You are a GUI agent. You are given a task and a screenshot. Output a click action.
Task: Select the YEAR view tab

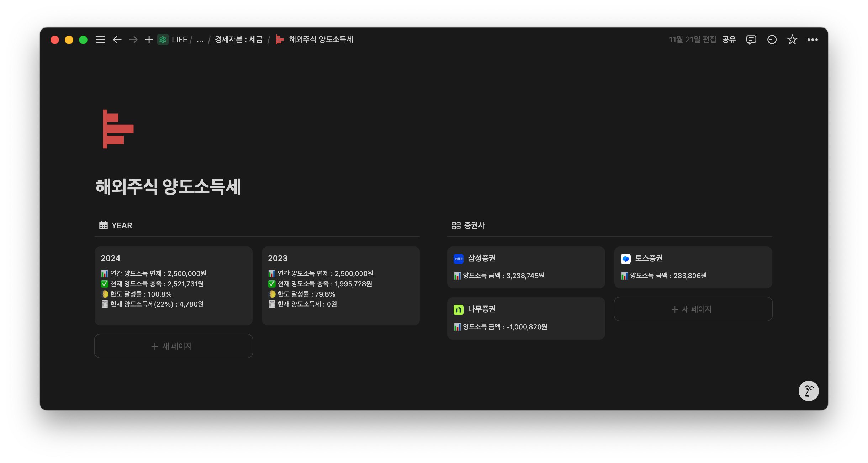tap(116, 225)
